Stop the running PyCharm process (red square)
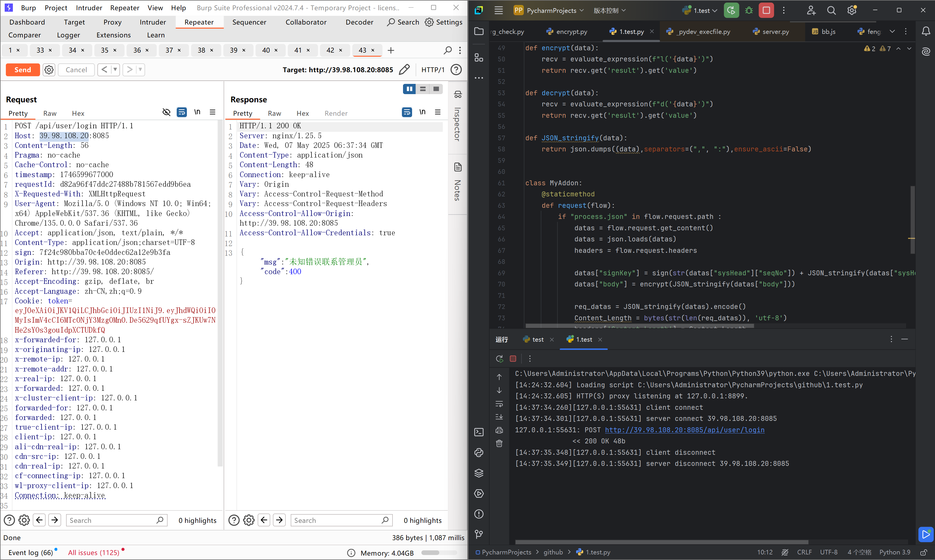 [766, 11]
